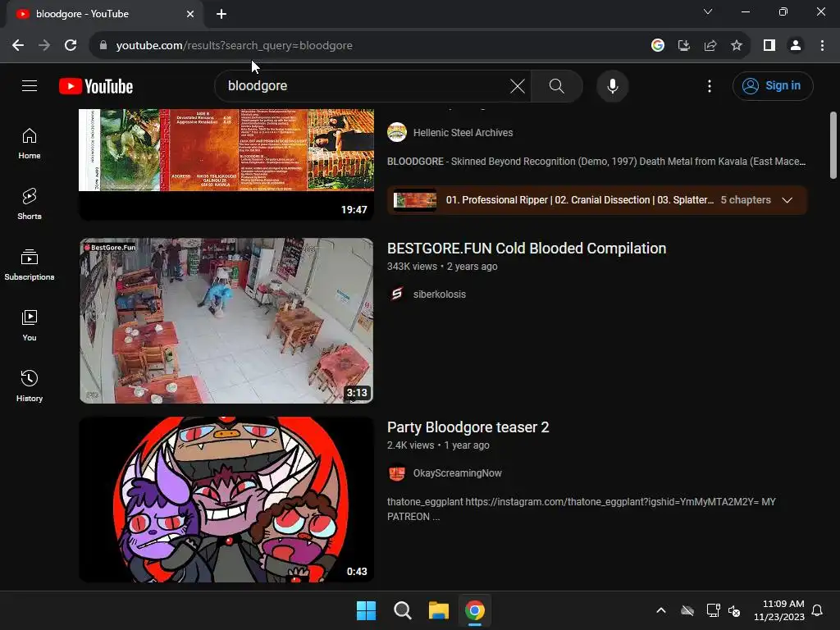Viewport: 840px width, 630px height.
Task: Click the magnifier search button
Action: pos(557,85)
